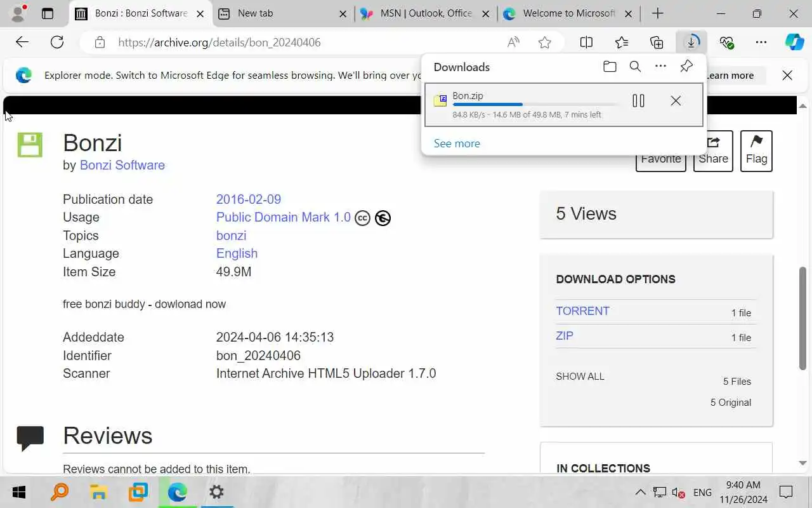
Task: Open Read aloud from the address bar
Action: [x=513, y=43]
